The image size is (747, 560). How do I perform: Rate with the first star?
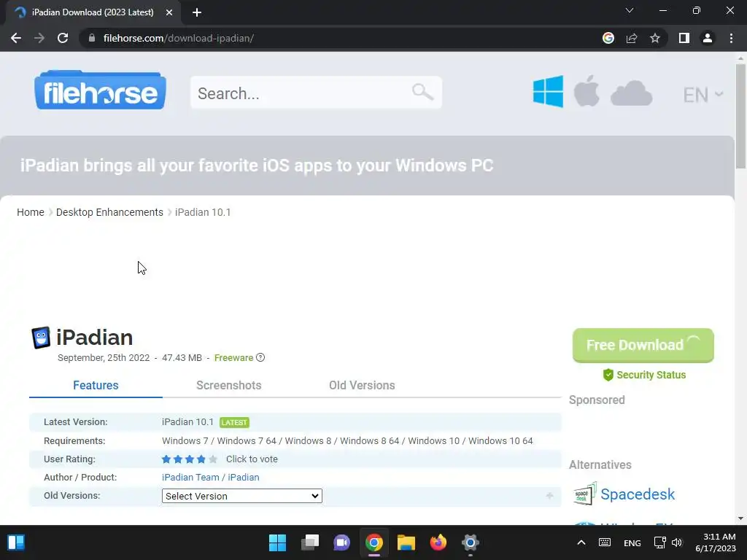[166, 459]
